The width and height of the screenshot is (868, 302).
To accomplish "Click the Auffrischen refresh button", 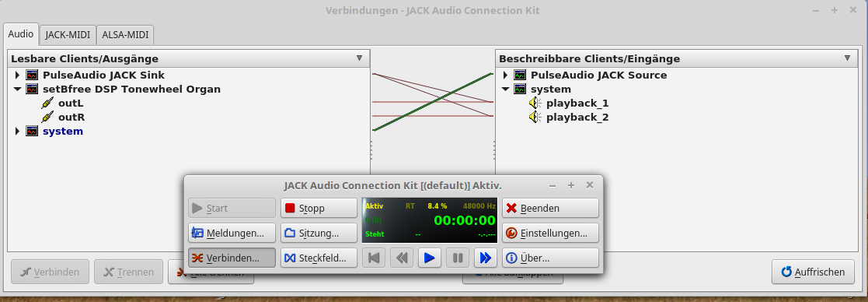I will (x=813, y=272).
